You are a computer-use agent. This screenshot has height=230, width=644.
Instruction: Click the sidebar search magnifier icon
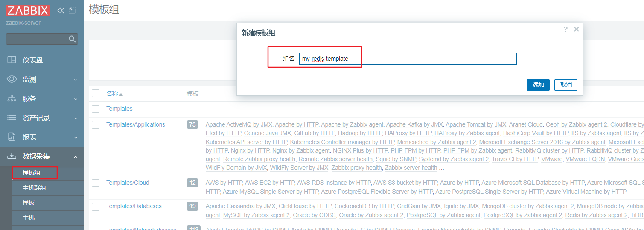point(72,39)
